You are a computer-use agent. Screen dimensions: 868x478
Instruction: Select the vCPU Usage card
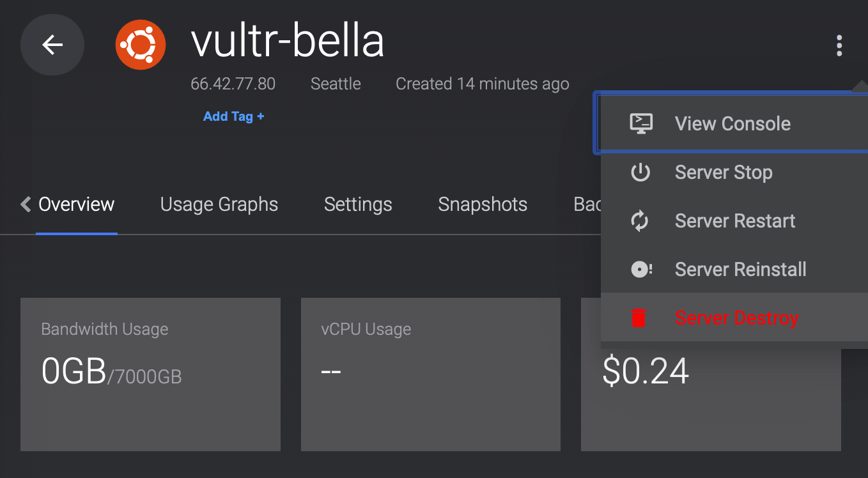coord(430,374)
